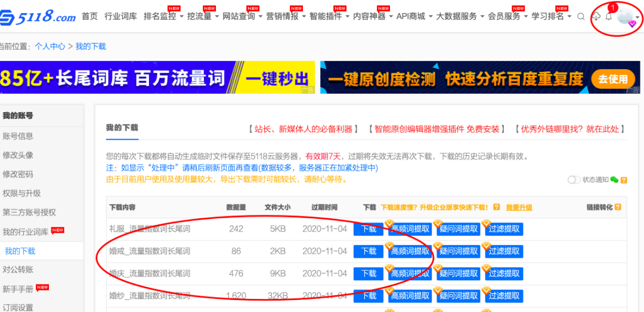Click help icon after 升级企业版享快速下载
The height and width of the screenshot is (312, 644).
coord(497,207)
